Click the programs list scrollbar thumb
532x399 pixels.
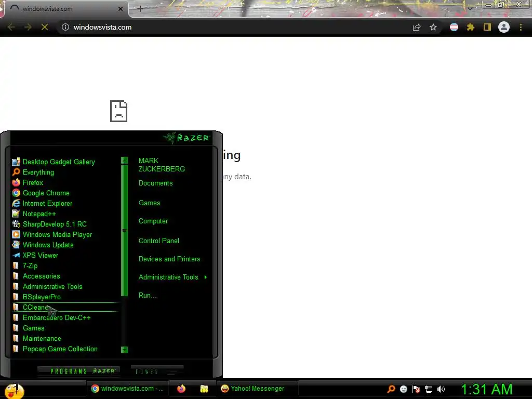(125, 230)
